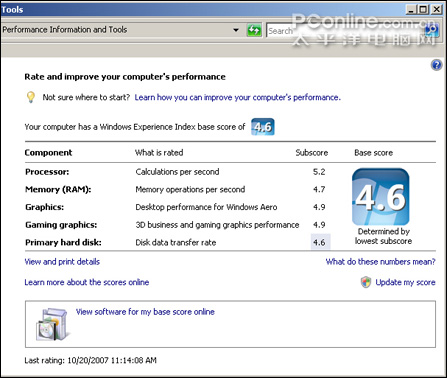Click the software box and CD icon
This screenshot has height=378, width=447.
coord(53,324)
